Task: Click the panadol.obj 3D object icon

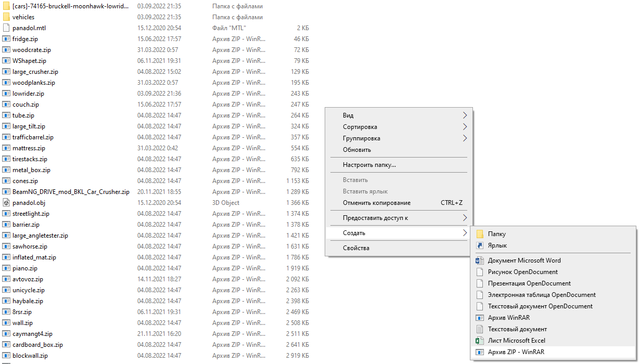Action: (x=6, y=203)
